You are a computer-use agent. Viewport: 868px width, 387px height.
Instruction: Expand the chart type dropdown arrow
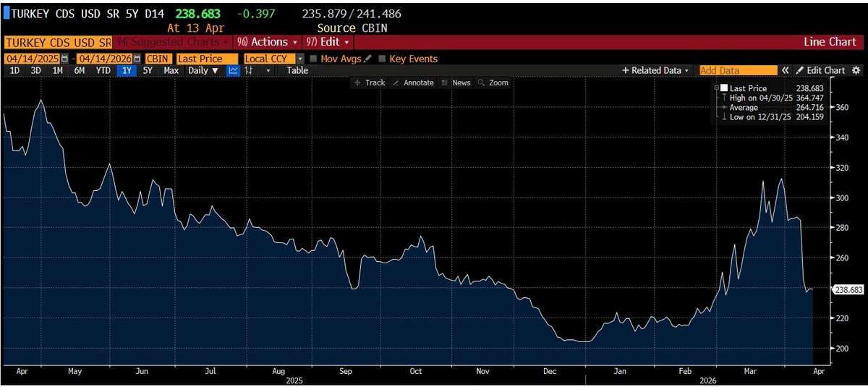[268, 70]
